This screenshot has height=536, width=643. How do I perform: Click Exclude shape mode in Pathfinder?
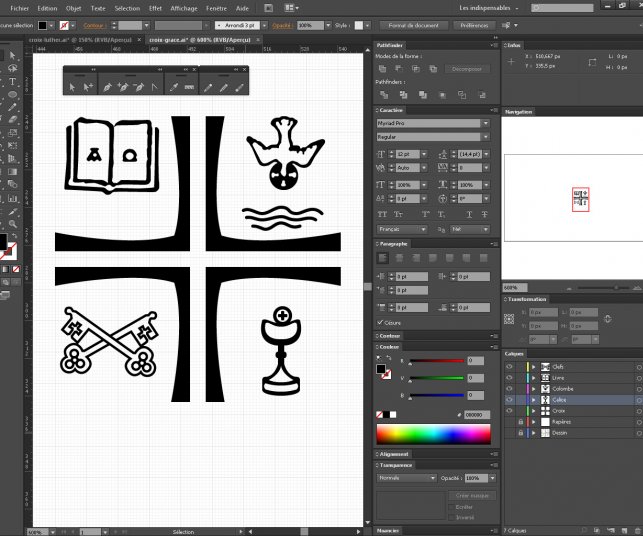pyautogui.click(x=433, y=68)
